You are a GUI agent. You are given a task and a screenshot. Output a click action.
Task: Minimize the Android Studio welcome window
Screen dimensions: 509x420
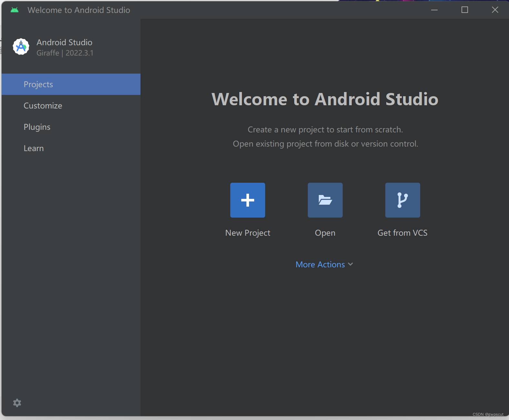pyautogui.click(x=434, y=10)
